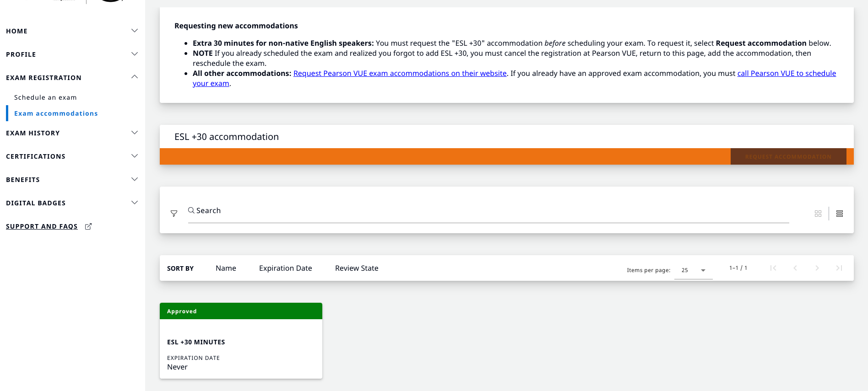Switch to grid card view

[x=818, y=214]
